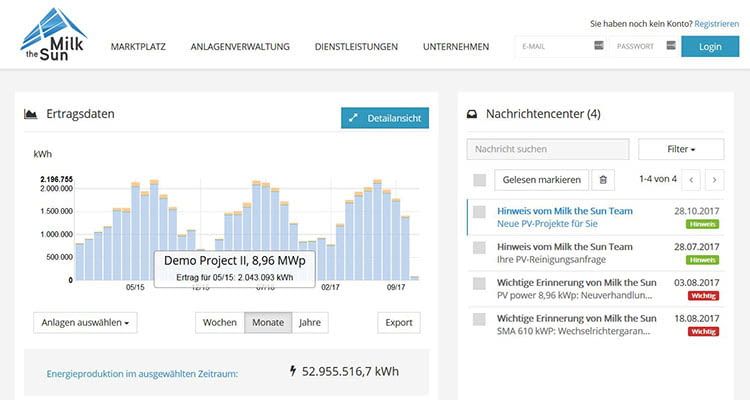Viewport: 750px width, 400px height.
Task: Click the E-MAIL input field
Action: 561,46
